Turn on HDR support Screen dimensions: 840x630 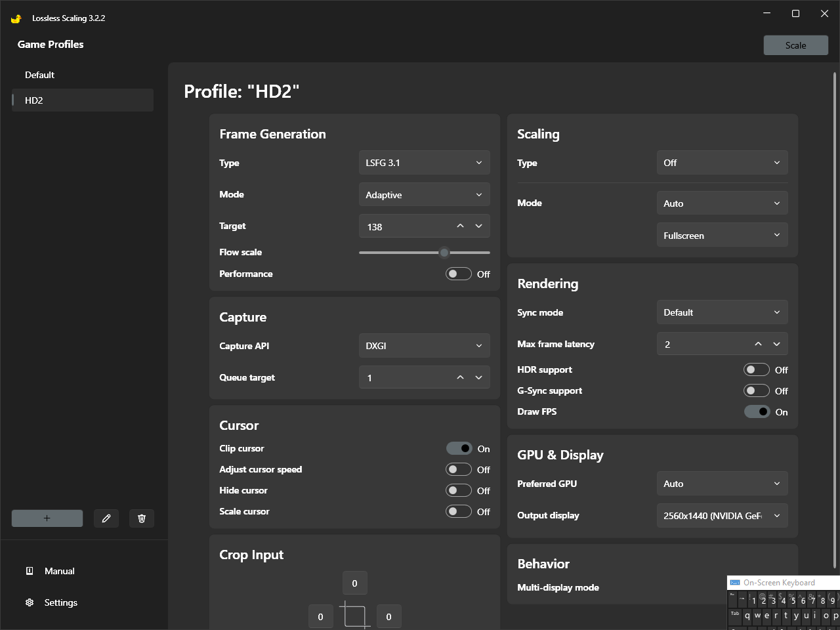click(x=757, y=369)
